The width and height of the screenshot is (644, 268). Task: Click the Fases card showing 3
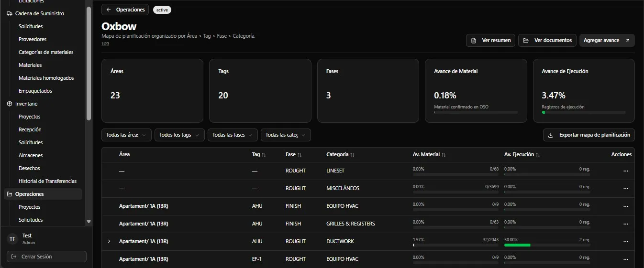coord(368,91)
